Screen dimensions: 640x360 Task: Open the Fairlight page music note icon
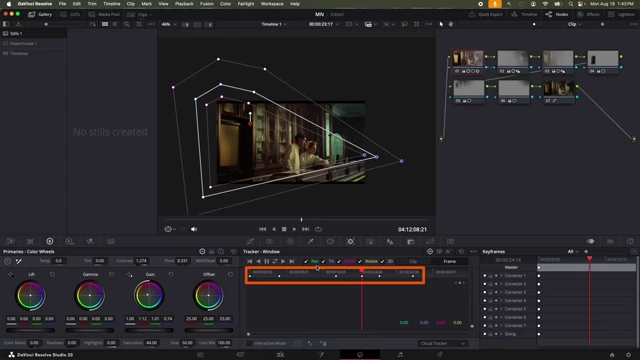400,355
